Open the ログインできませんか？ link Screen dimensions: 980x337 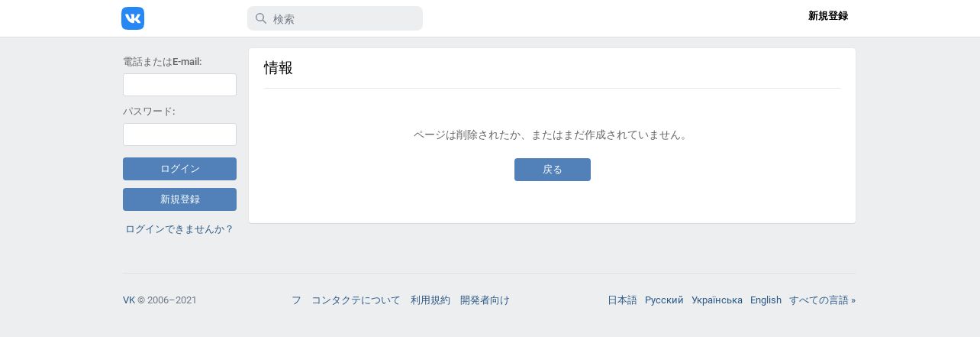coord(179,228)
